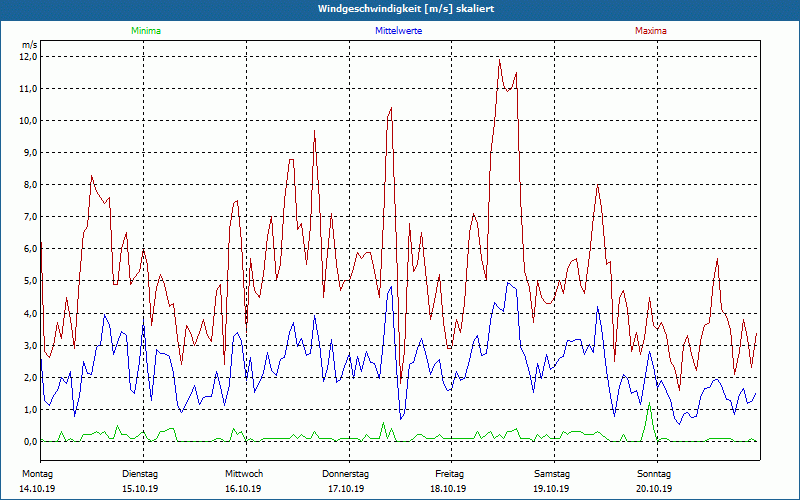The image size is (800, 500).
Task: Click the '17.10.19' date label
Action: pyautogui.click(x=346, y=489)
